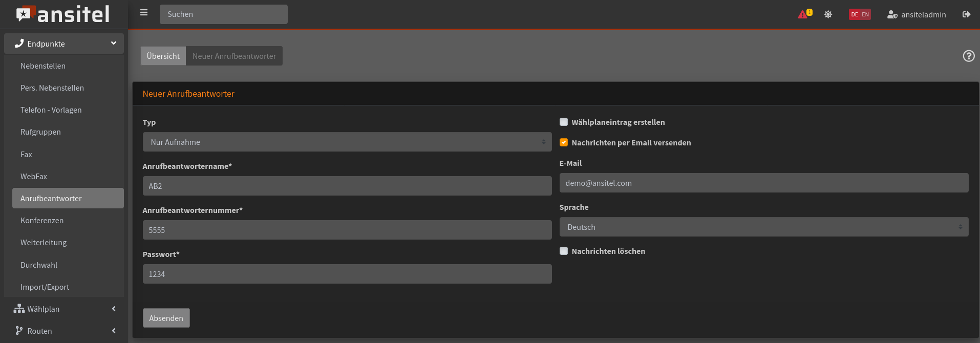This screenshot has height=343, width=980.
Task: Click the logout icon in header
Action: [x=966, y=14]
